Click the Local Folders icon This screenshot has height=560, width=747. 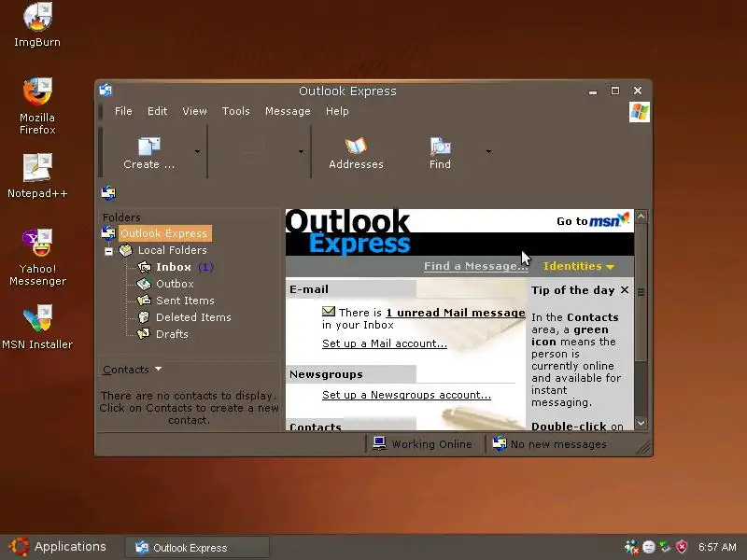(x=126, y=250)
